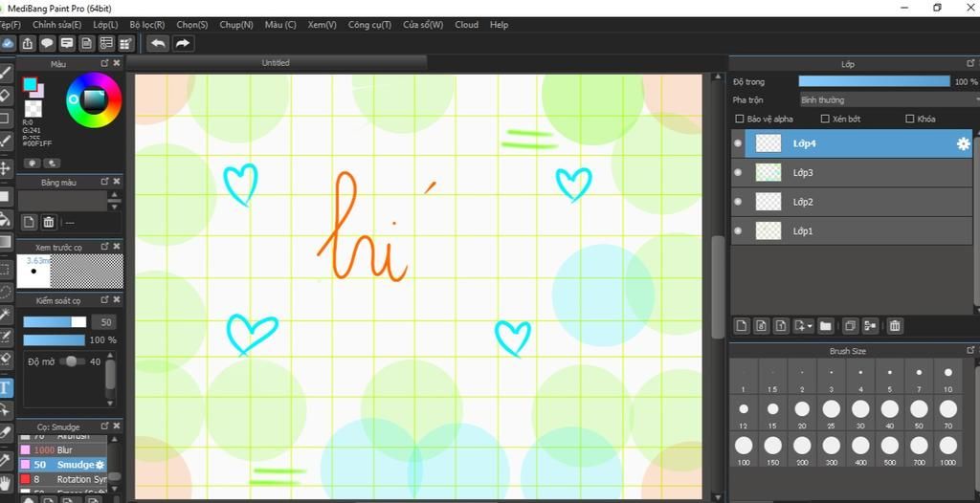
Task: Select the Eraser tool in left toolbar
Action: coord(6,95)
